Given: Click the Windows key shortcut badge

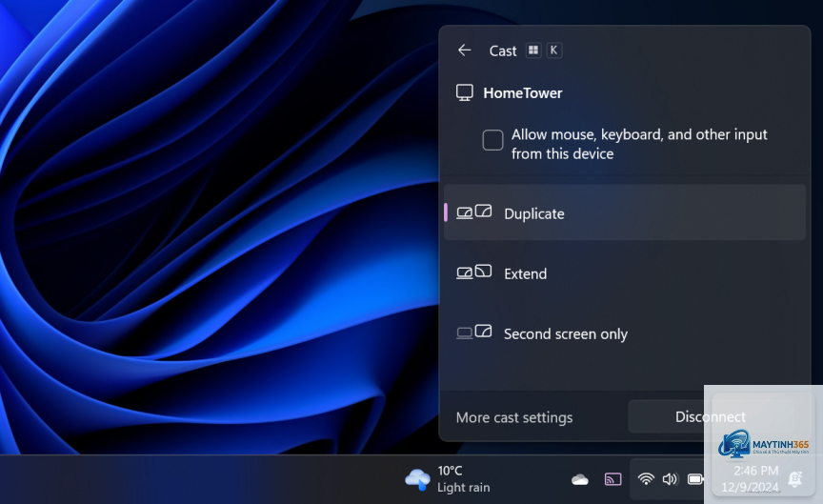Looking at the screenshot, I should (x=533, y=50).
